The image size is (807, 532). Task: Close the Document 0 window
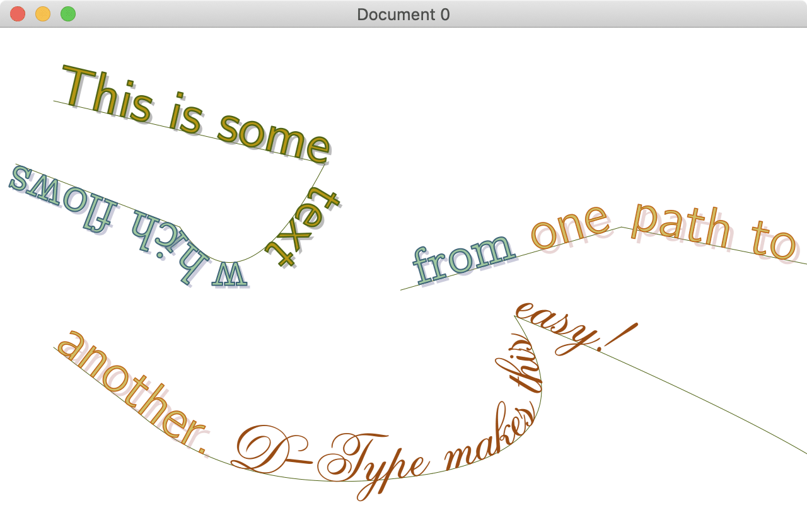pos(18,14)
